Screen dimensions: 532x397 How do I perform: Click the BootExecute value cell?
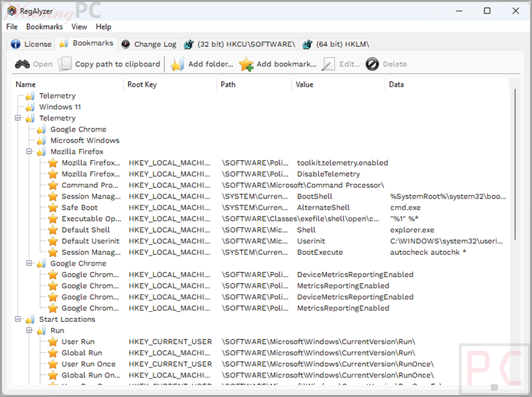point(320,252)
